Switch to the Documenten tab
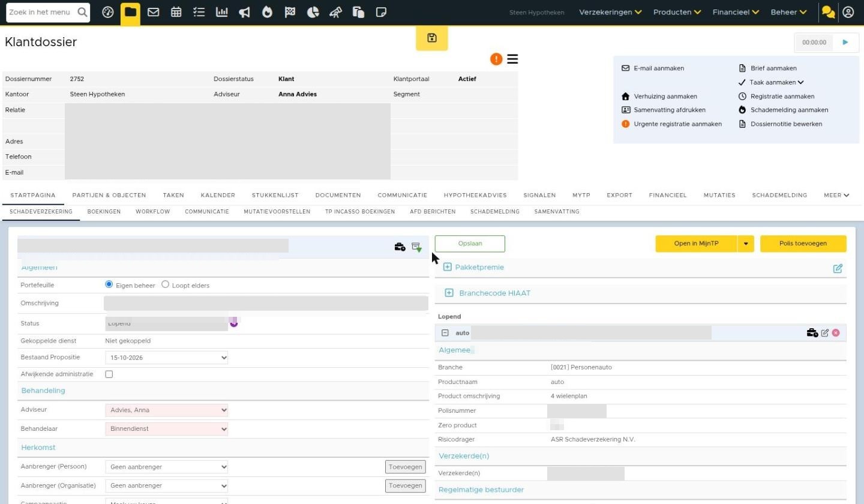The image size is (864, 504). [x=338, y=195]
